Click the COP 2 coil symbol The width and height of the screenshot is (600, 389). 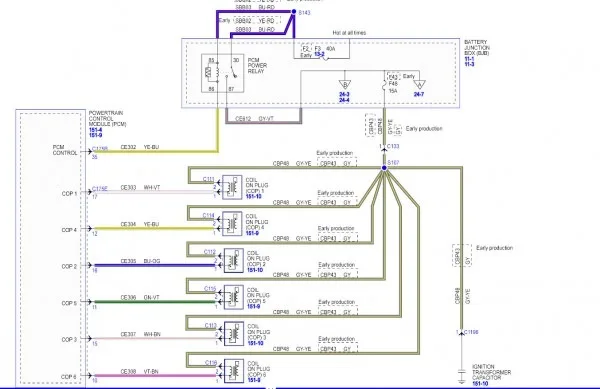pyautogui.click(x=233, y=260)
